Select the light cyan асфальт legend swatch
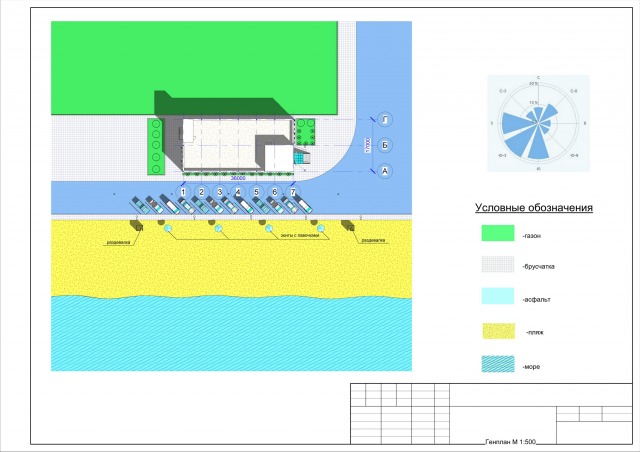Image resolution: width=640 pixels, height=452 pixels. [498, 296]
